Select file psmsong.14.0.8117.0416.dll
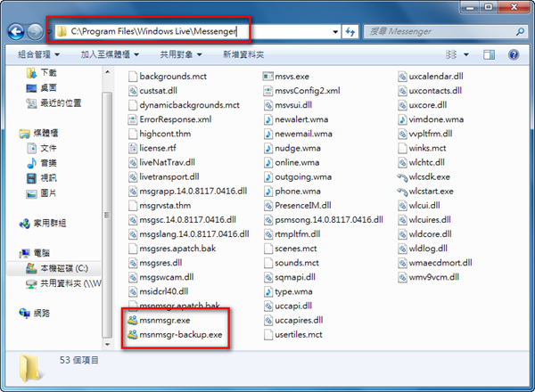Screen dimensions: 535x392 (323, 220)
